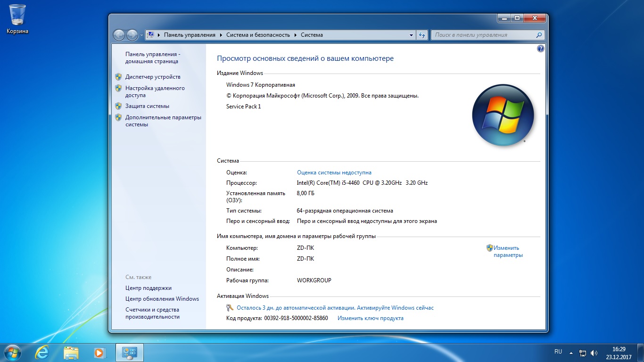The width and height of the screenshot is (644, 362).
Task: Click the RU language indicator
Action: (558, 352)
